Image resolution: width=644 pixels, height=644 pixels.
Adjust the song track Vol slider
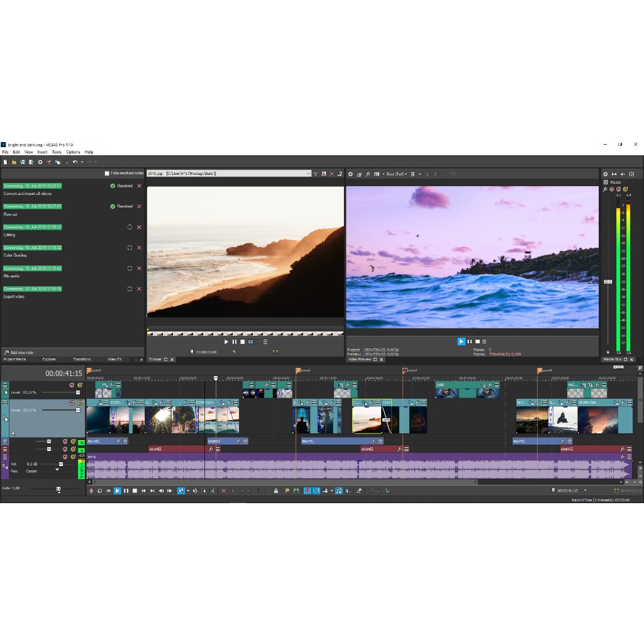click(x=61, y=464)
